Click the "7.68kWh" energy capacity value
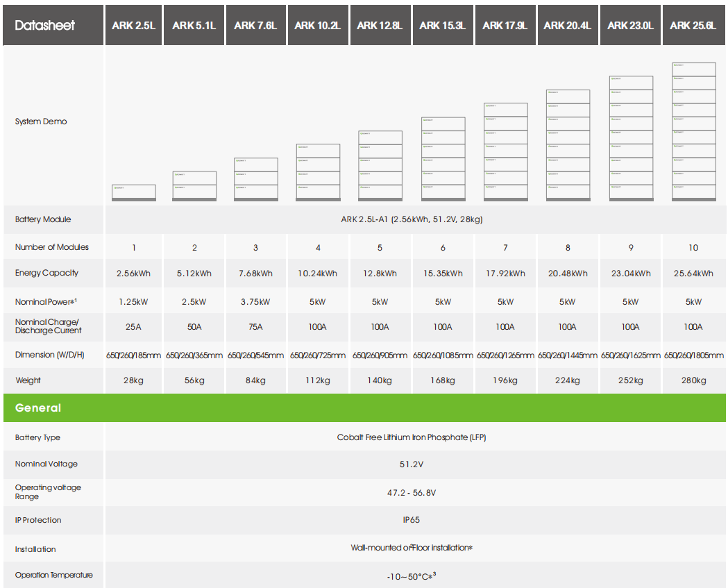Image resolution: width=728 pixels, height=588 pixels. pyautogui.click(x=256, y=273)
